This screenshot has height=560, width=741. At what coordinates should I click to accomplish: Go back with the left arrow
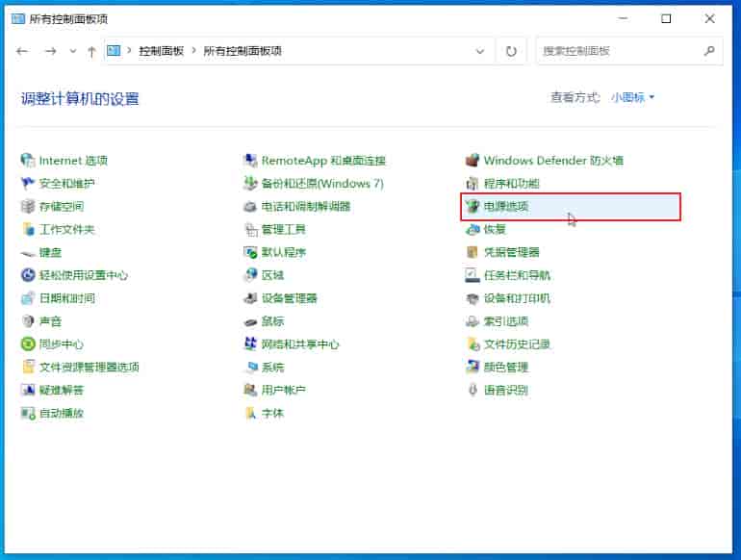(22, 51)
